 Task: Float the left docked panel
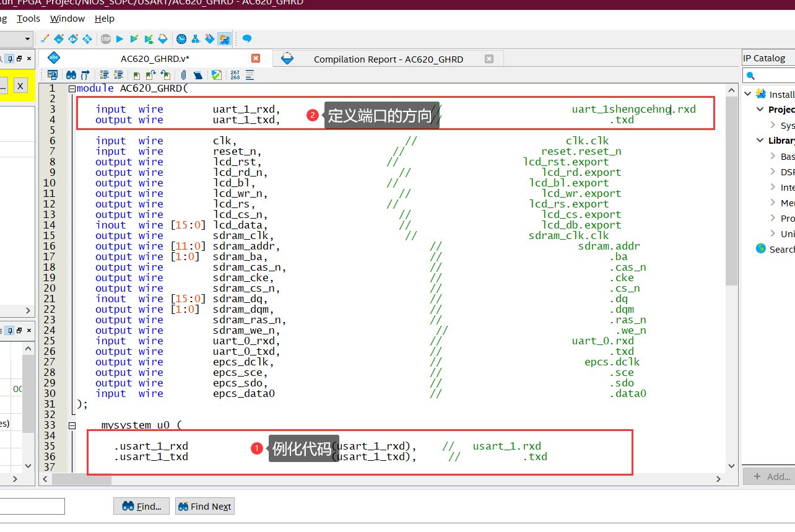(19, 59)
